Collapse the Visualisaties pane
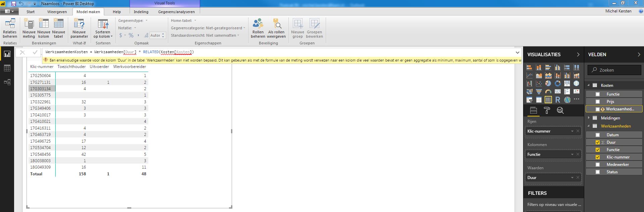644x212 pixels. coord(578,55)
